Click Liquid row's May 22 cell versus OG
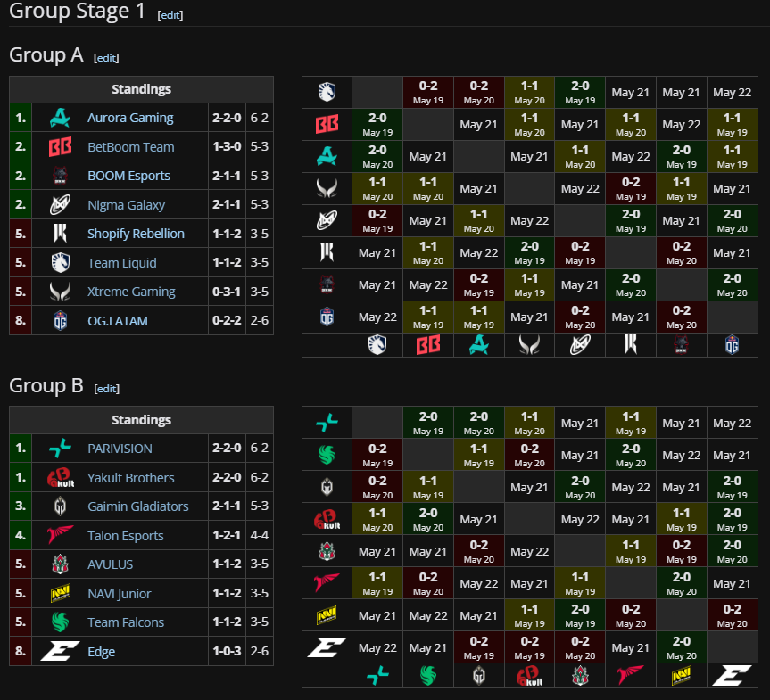 [733, 92]
